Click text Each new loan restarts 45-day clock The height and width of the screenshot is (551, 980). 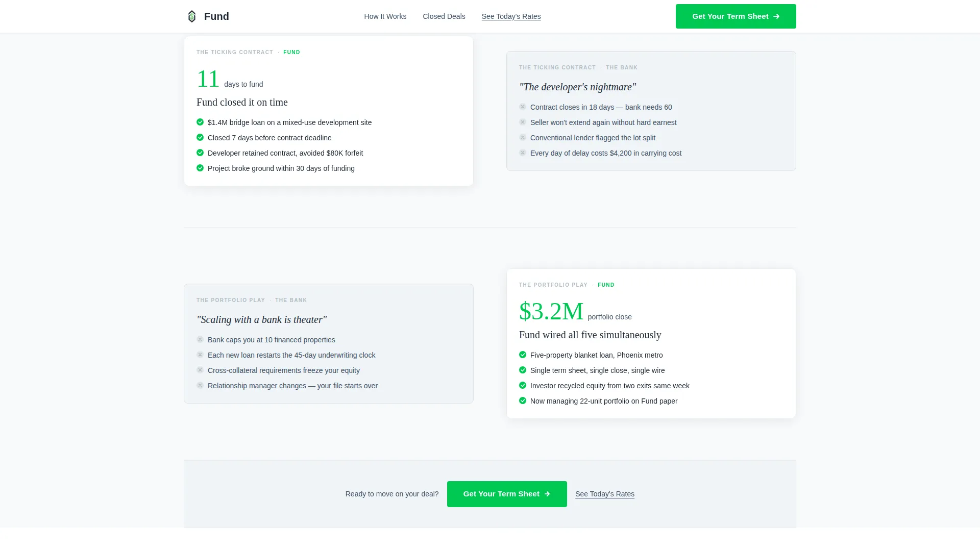click(291, 355)
